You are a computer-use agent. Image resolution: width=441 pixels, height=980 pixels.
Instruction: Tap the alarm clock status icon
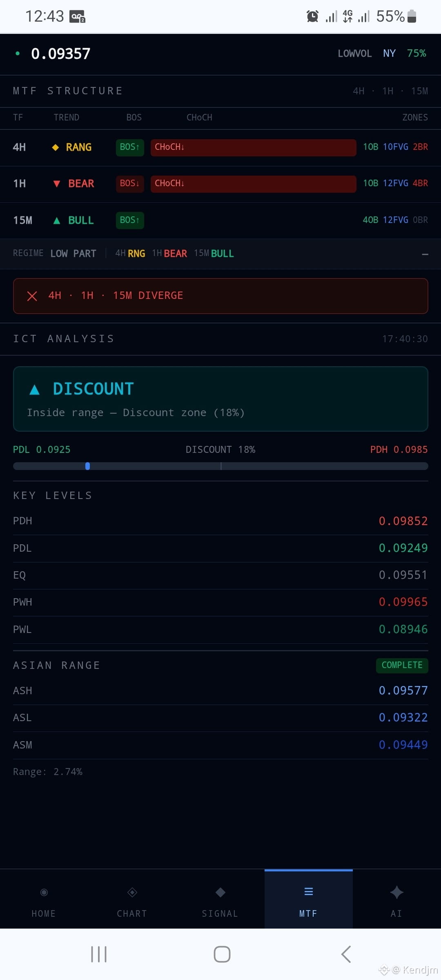pyautogui.click(x=312, y=16)
